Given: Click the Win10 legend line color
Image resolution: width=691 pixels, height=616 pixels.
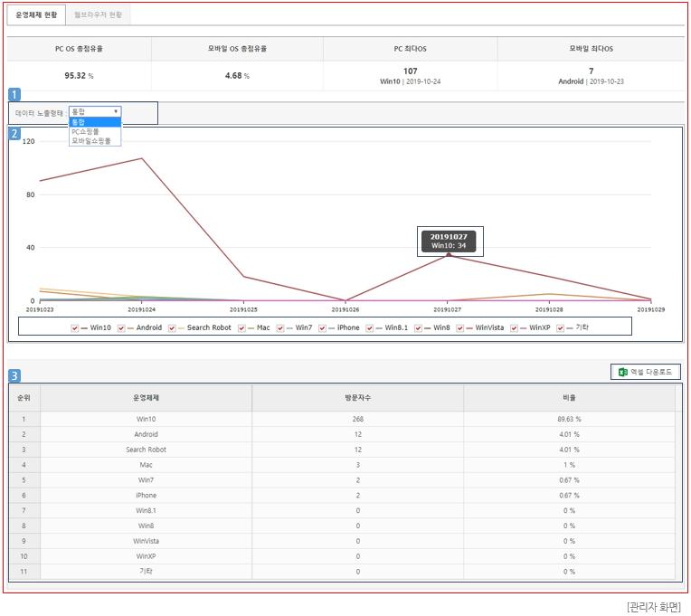Looking at the screenshot, I should click(84, 328).
